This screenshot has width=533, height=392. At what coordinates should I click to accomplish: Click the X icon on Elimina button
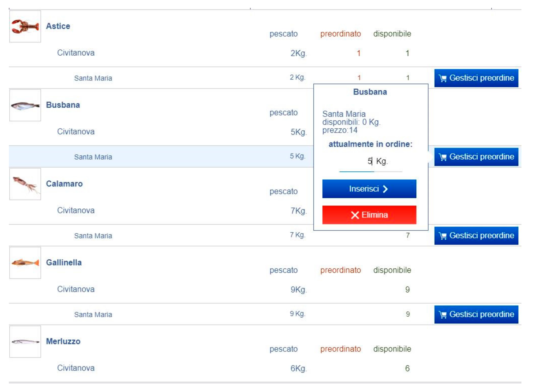pyautogui.click(x=355, y=215)
